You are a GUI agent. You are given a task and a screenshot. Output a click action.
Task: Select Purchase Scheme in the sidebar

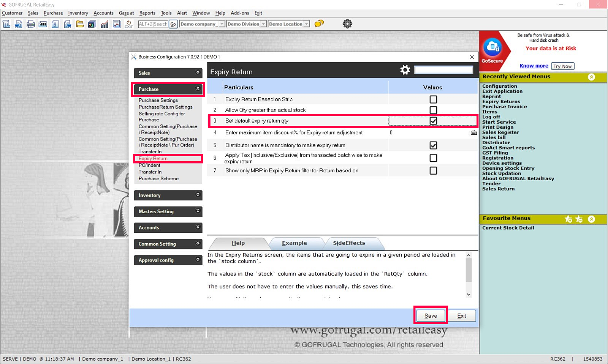[x=158, y=179]
